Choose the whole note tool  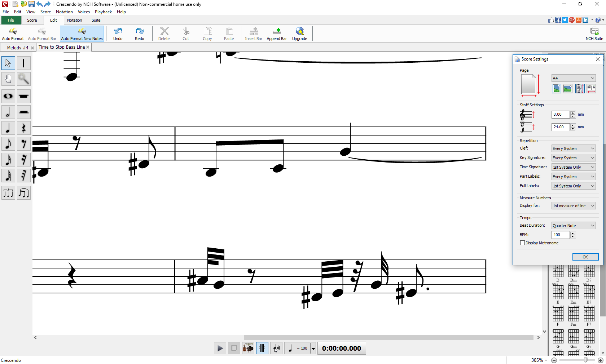click(x=8, y=96)
